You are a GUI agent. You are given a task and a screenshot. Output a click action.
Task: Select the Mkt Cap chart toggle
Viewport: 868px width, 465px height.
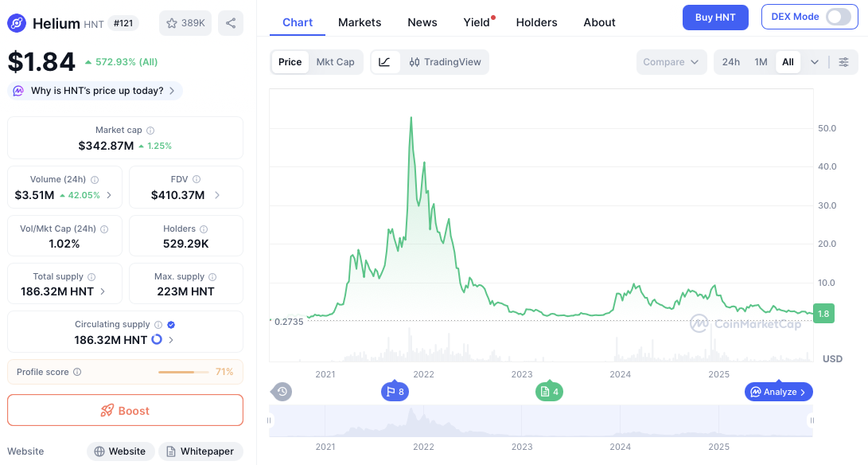coord(335,62)
